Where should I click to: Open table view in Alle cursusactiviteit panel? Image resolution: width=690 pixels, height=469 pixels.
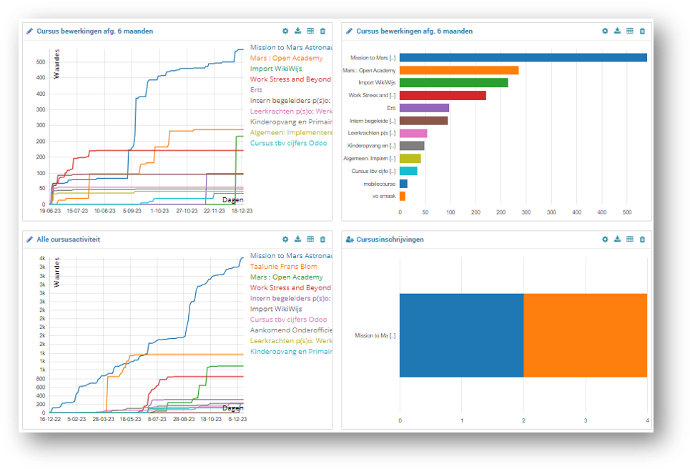[310, 240]
